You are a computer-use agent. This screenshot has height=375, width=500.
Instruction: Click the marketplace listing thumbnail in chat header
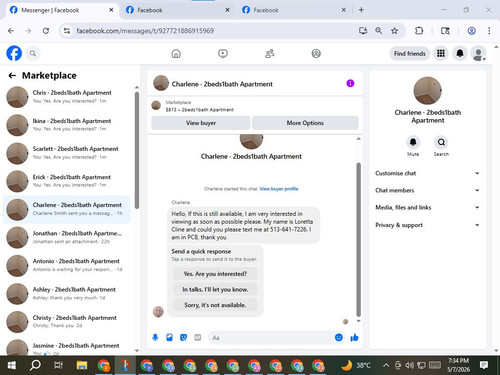(x=156, y=106)
